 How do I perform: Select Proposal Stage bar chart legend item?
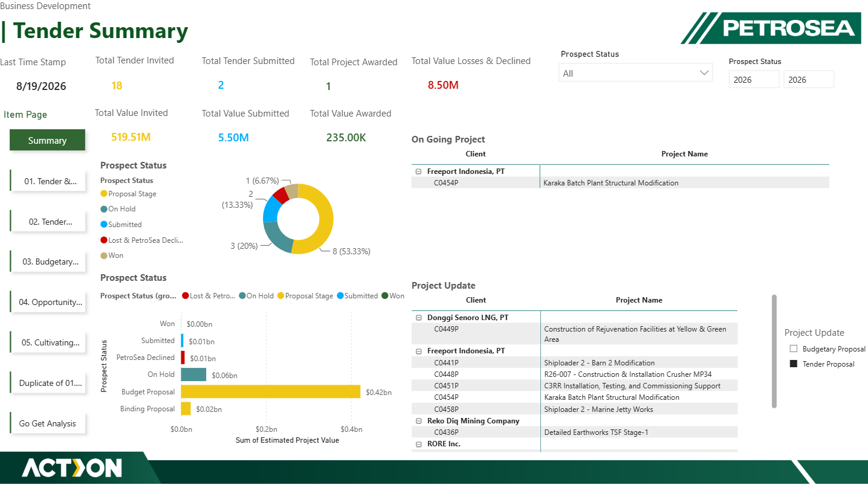pos(305,296)
